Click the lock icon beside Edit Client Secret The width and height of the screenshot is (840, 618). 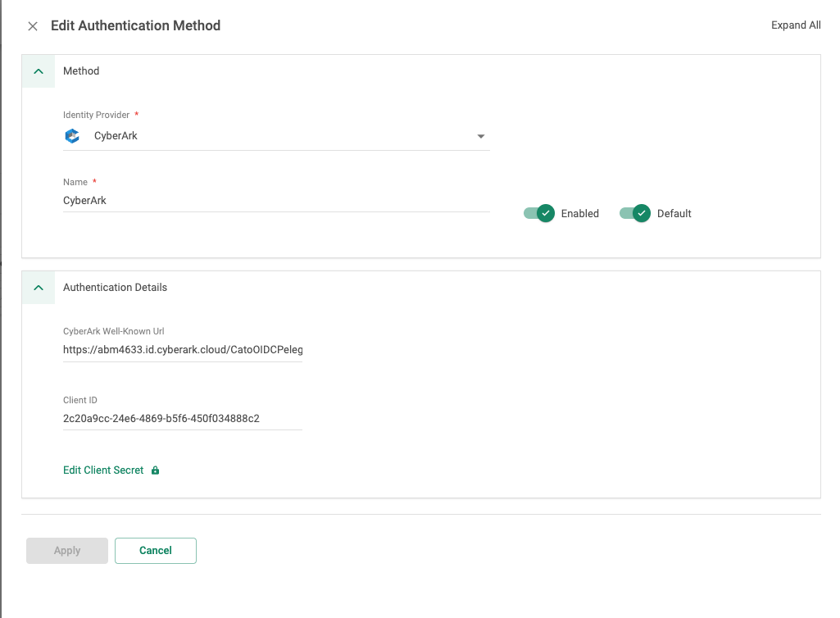tap(156, 470)
